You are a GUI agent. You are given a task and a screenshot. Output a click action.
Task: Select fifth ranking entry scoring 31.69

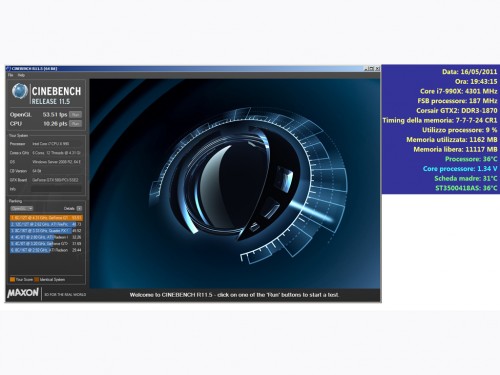click(46, 244)
